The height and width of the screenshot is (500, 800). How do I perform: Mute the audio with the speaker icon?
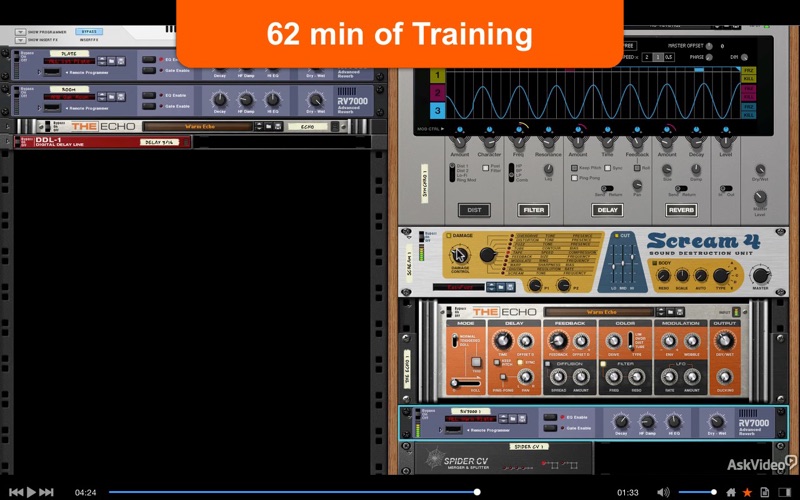click(663, 492)
